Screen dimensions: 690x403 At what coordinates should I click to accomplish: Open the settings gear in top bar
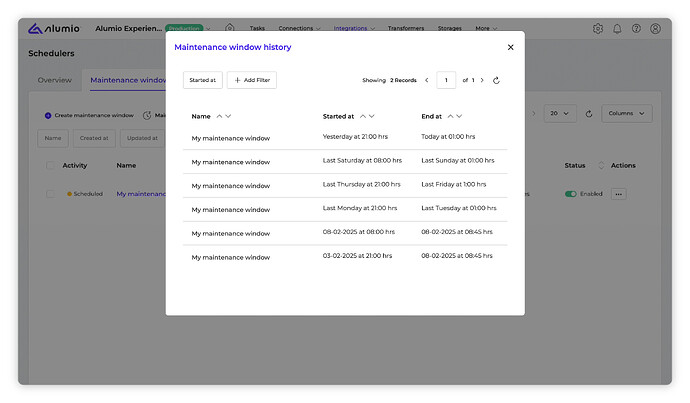point(598,29)
